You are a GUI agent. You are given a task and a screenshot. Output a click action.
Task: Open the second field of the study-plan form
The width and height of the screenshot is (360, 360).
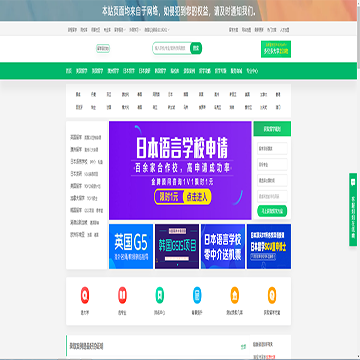272,164
